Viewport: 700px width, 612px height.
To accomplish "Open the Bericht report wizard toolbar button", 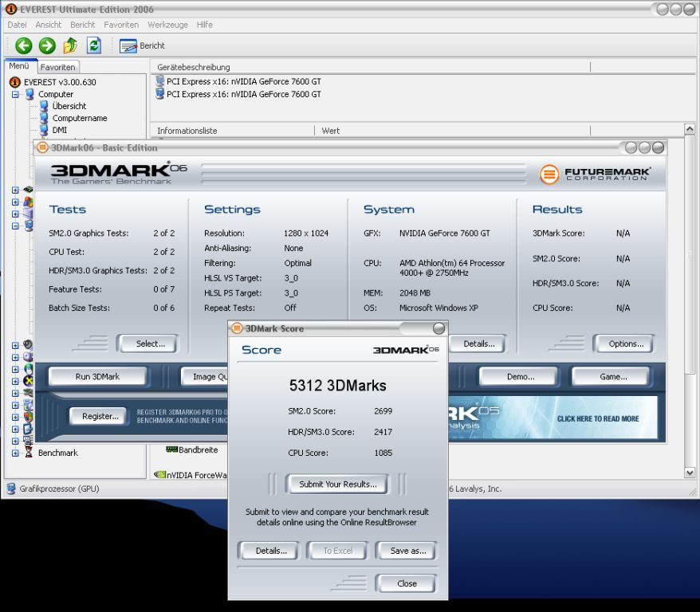I will 142,45.
